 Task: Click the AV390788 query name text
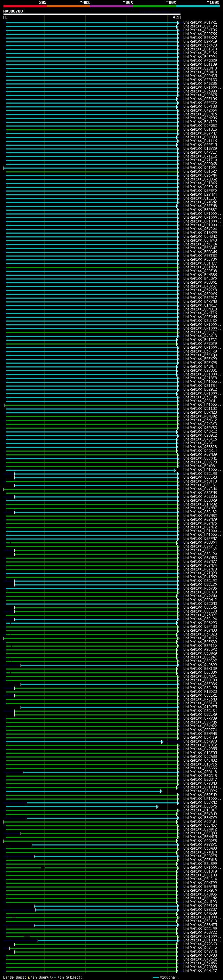(x=13, y=11)
